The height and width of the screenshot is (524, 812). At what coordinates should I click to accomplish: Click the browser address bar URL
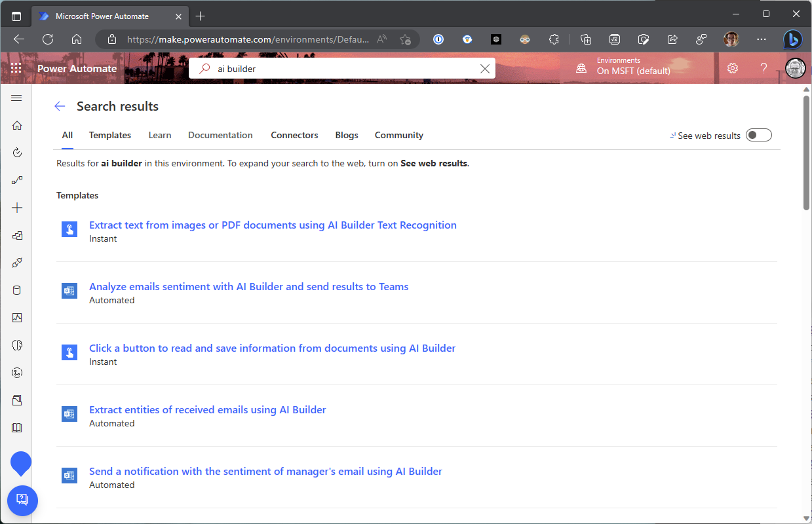click(248, 39)
